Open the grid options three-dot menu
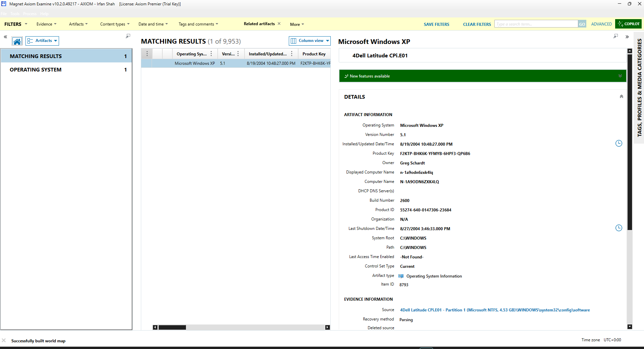 [147, 54]
